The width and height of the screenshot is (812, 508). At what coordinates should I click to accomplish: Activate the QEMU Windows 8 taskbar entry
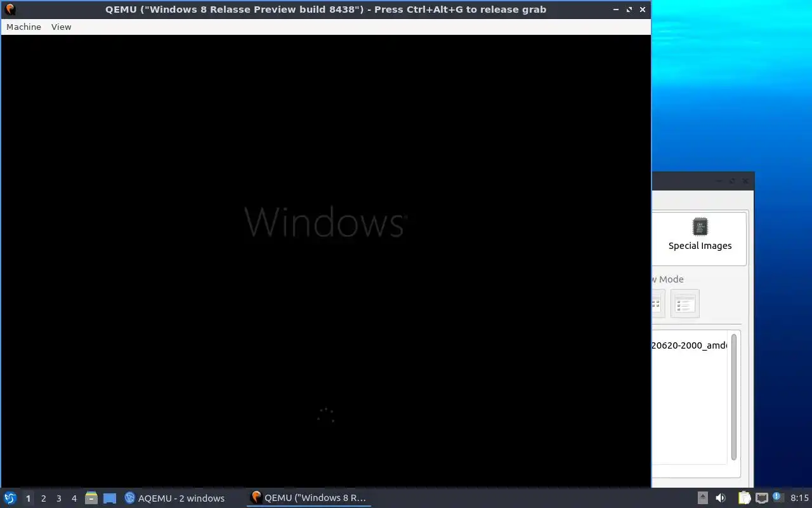pos(309,498)
